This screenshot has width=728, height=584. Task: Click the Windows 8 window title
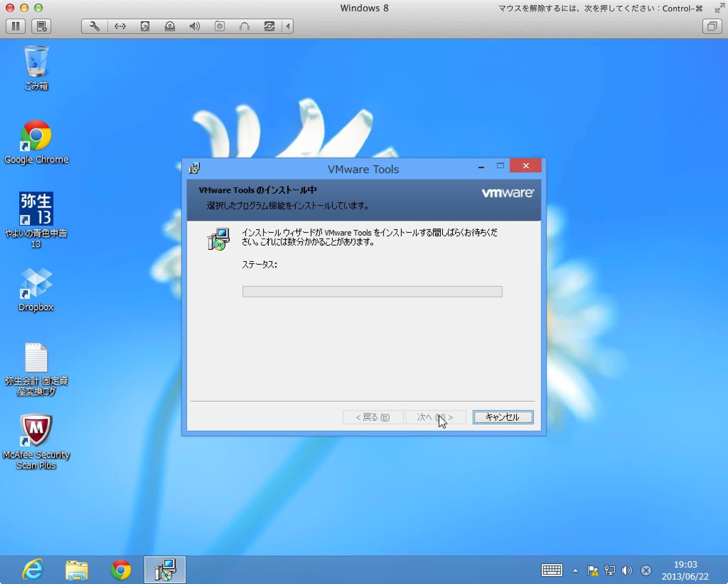[x=364, y=8]
